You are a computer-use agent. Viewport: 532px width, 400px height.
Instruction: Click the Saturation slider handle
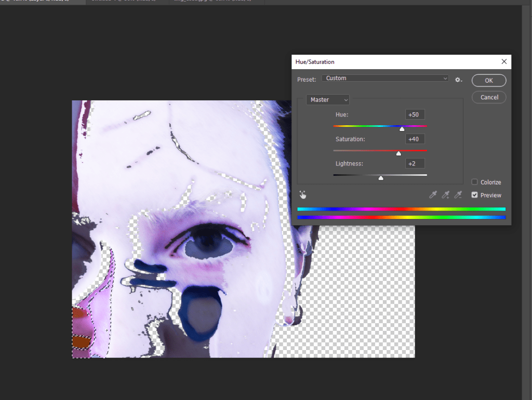coord(398,153)
